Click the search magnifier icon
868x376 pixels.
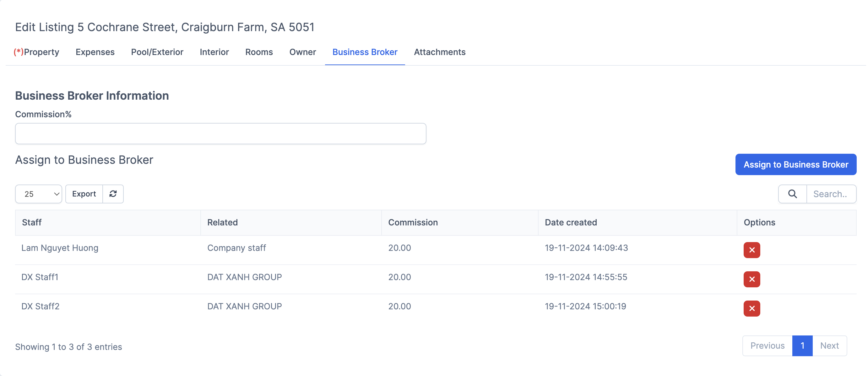point(792,194)
